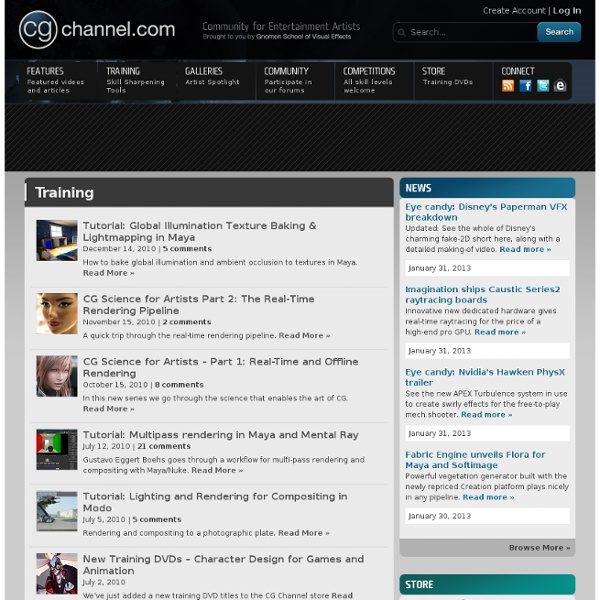Click the December 14, 2010 date text
This screenshot has height=600, width=600.
click(x=119, y=249)
